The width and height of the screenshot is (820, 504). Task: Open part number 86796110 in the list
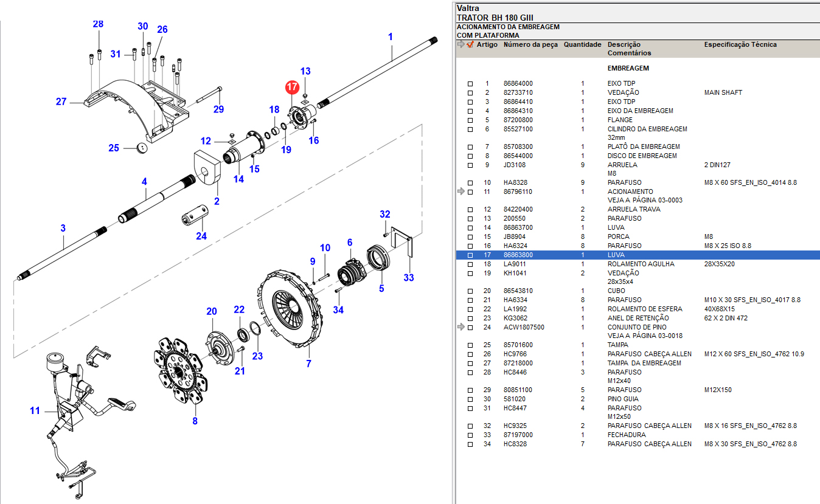click(x=518, y=192)
